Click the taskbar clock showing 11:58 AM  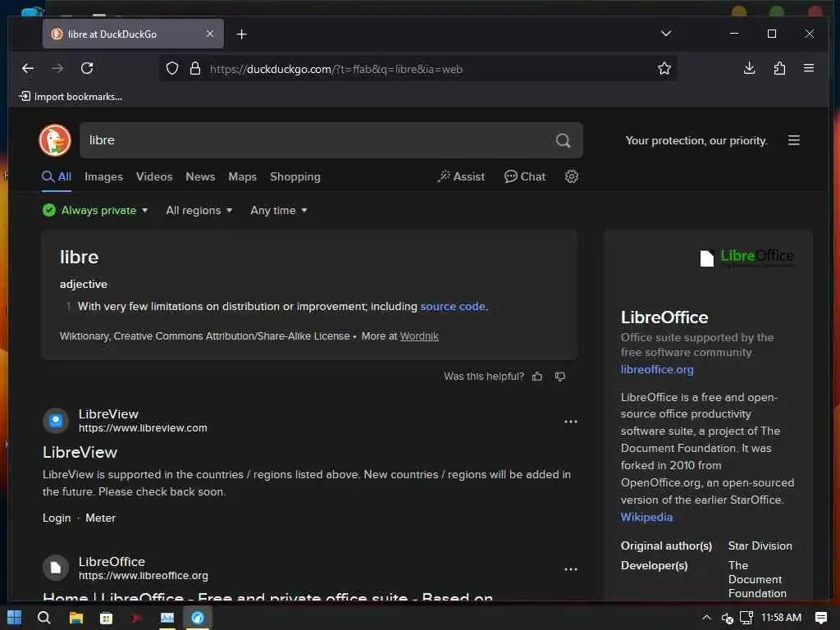click(781, 618)
